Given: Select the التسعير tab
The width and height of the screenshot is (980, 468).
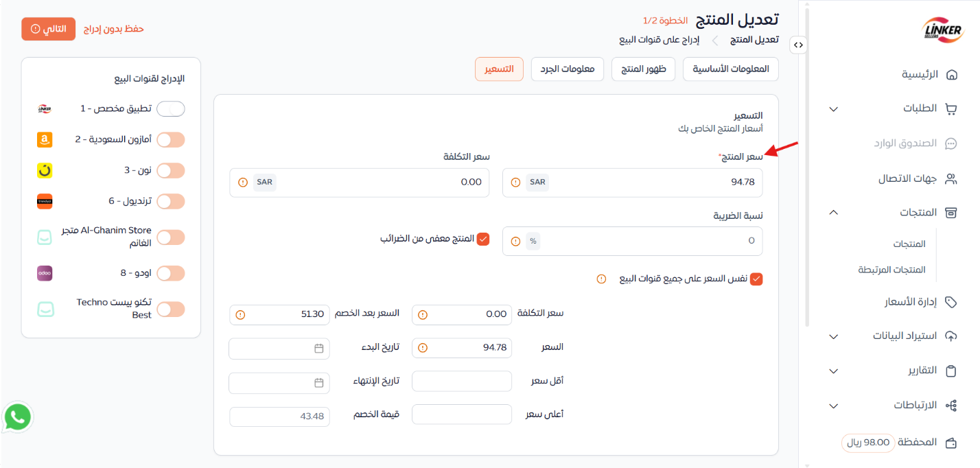Looking at the screenshot, I should click(x=499, y=69).
